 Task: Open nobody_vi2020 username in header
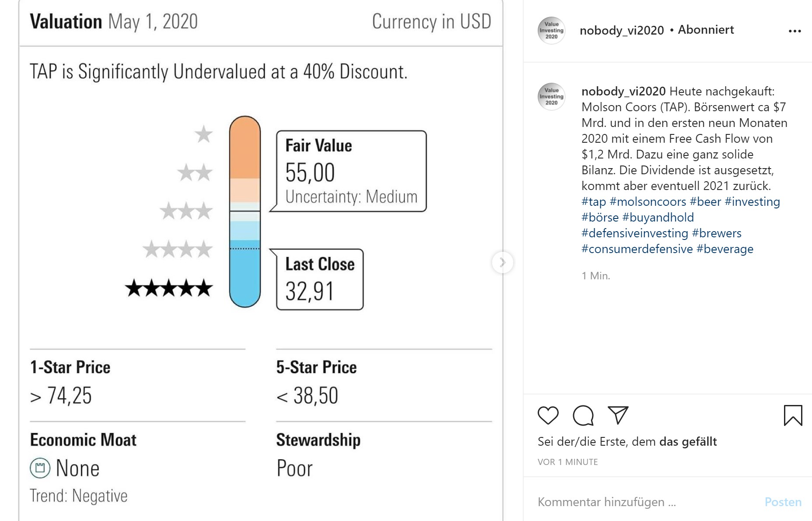pyautogui.click(x=621, y=30)
